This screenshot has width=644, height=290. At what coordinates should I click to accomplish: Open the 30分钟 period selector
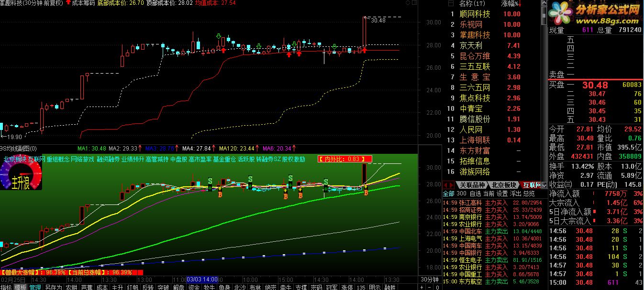tap(430, 279)
